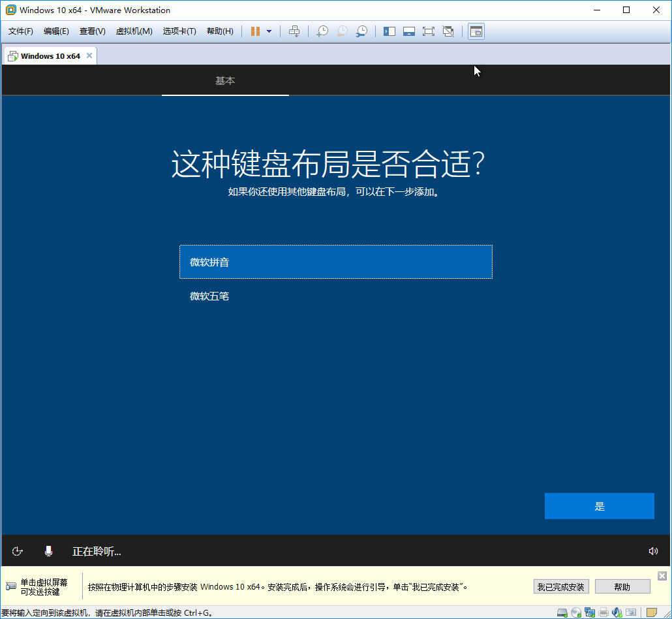This screenshot has height=619, width=672.
Task: Open the 虚拟机(M) menu
Action: pyautogui.click(x=134, y=31)
